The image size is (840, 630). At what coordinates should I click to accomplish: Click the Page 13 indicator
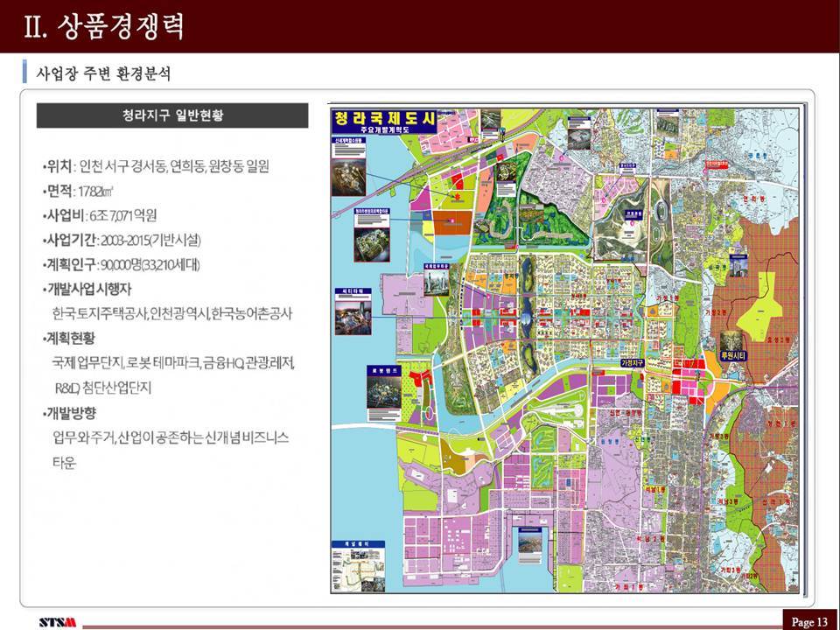tap(809, 621)
